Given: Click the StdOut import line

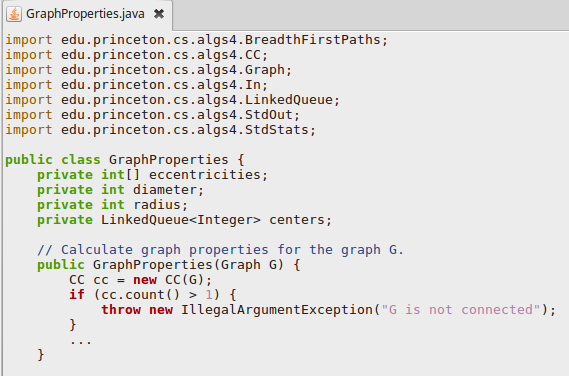Looking at the screenshot, I should coord(152,115).
